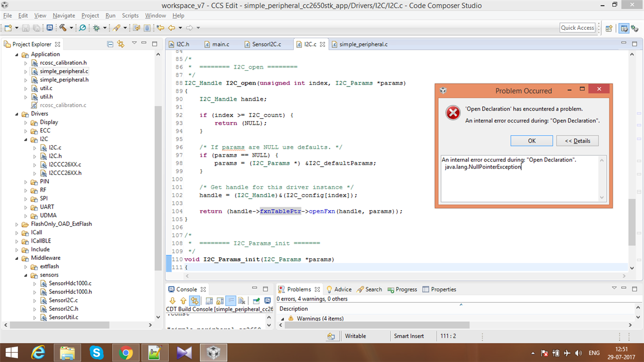This screenshot has height=362, width=644.
Task: Click the flash/pen tool icon in toolbar
Action: click(116, 28)
